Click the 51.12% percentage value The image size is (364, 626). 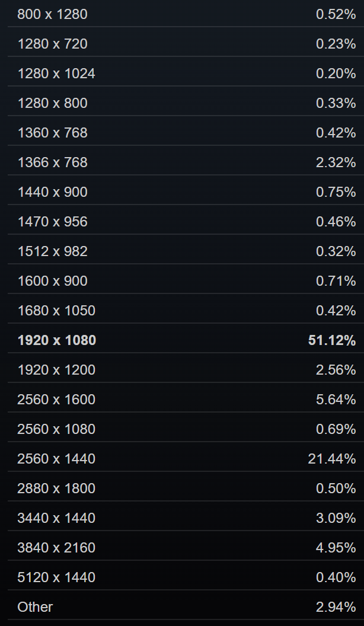[x=331, y=340]
